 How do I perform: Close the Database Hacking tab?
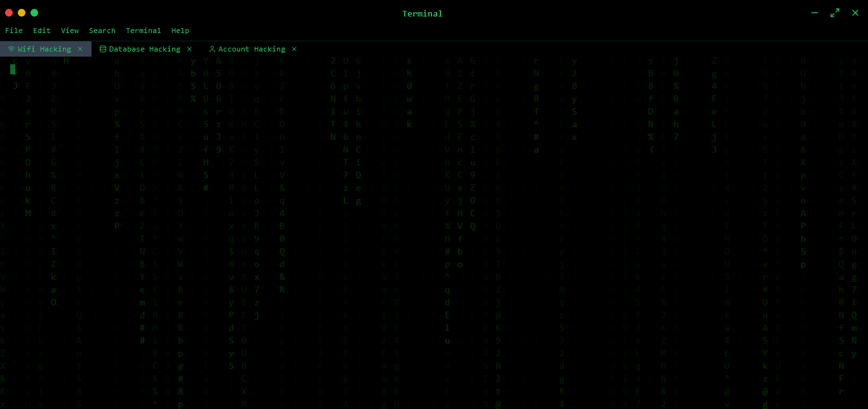[x=189, y=49]
